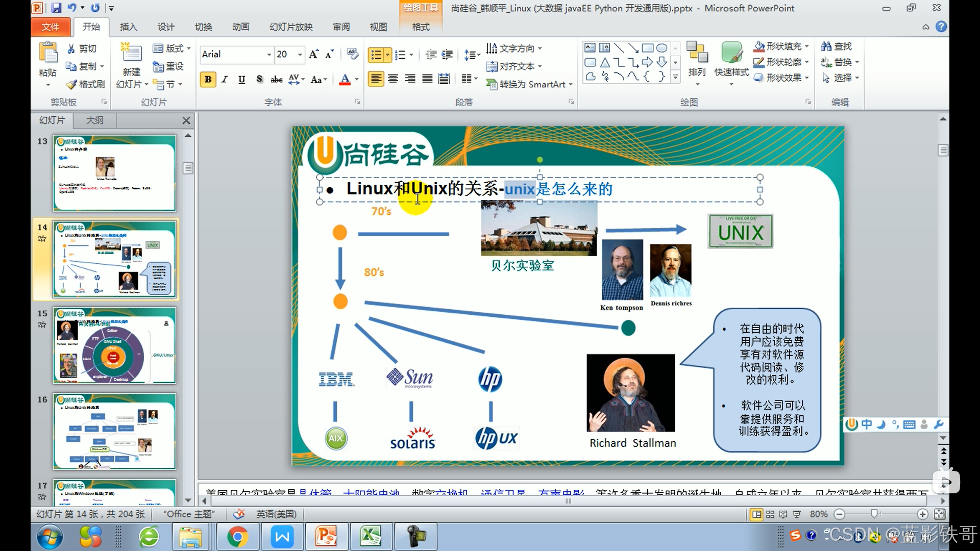980x551 pixels.
Task: Open the Arial font name dropdown
Action: pyautogui.click(x=269, y=54)
